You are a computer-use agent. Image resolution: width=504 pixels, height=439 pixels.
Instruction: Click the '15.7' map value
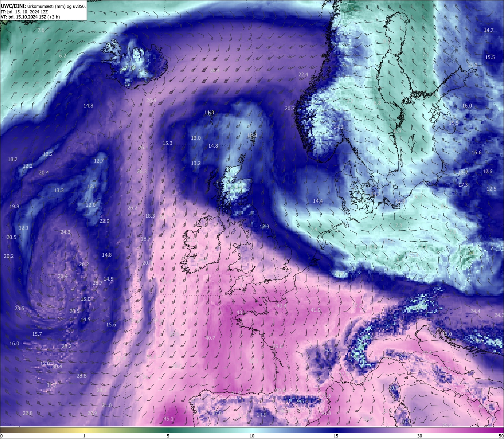coord(37,334)
